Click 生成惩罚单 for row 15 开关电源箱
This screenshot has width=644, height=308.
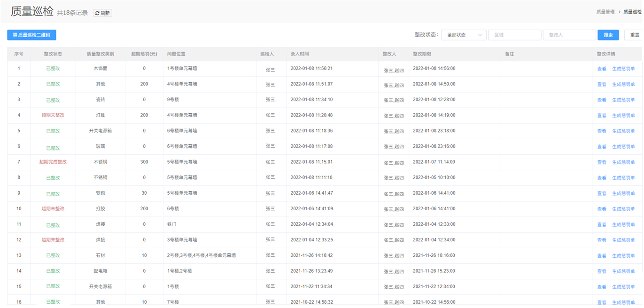[x=623, y=287]
